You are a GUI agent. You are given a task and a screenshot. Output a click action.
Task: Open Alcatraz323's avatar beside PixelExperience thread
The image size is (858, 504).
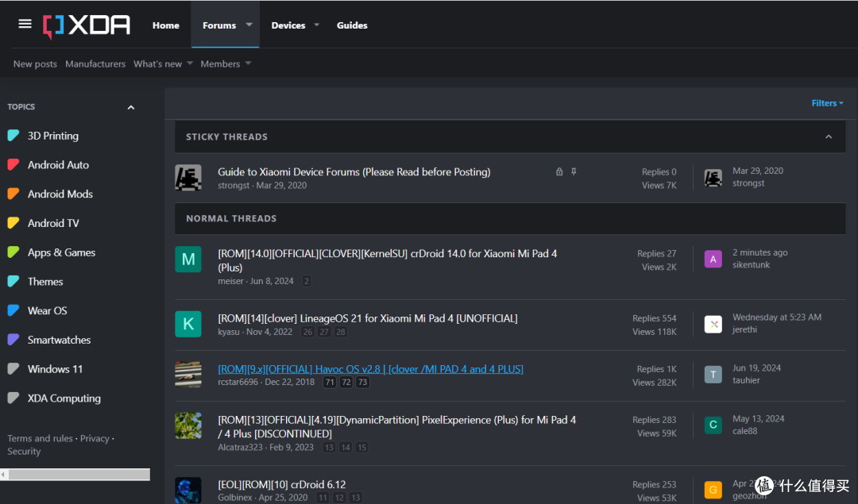(188, 425)
